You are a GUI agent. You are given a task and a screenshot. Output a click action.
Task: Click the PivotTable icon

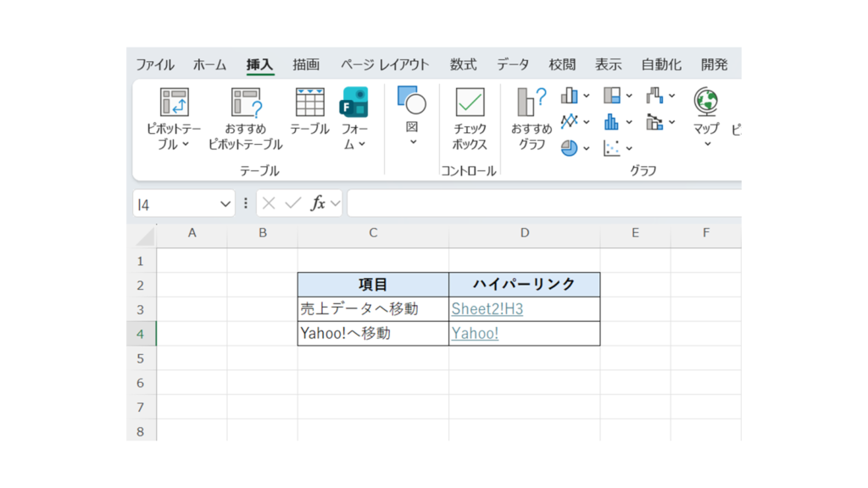point(174,103)
